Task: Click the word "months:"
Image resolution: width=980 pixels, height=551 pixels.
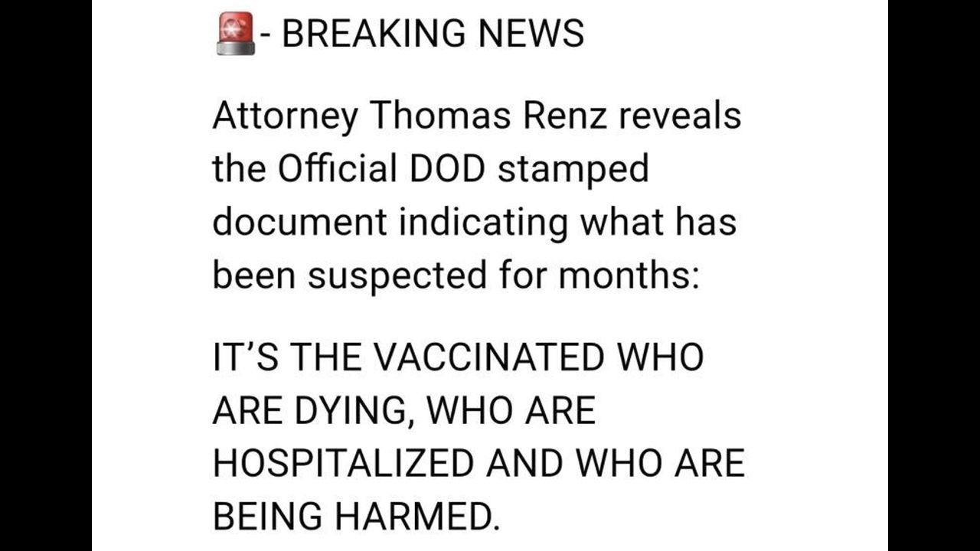Action: click(629, 275)
